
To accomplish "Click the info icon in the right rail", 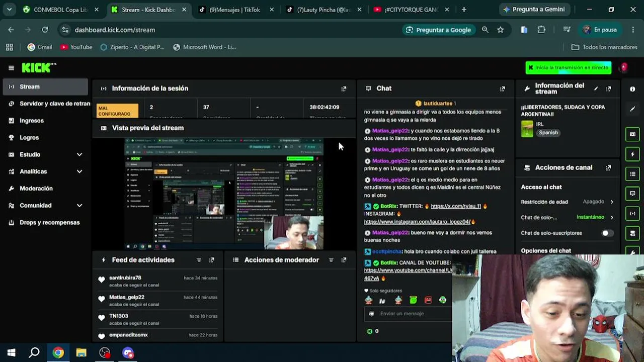I will [x=632, y=89].
